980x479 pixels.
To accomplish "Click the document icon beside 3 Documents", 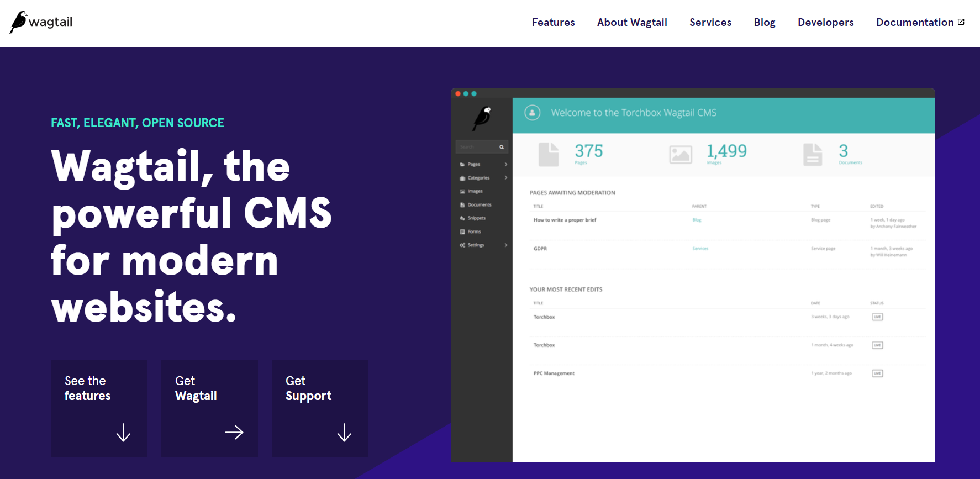I will 813,154.
